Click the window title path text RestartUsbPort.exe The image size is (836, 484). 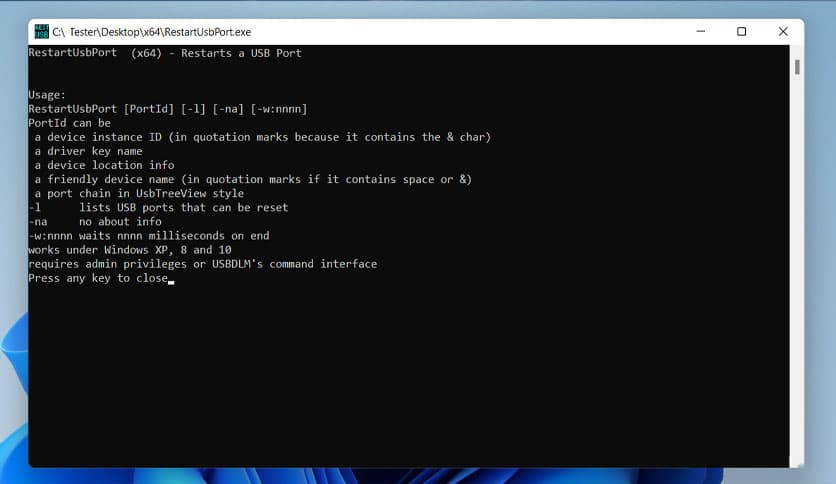click(x=152, y=32)
